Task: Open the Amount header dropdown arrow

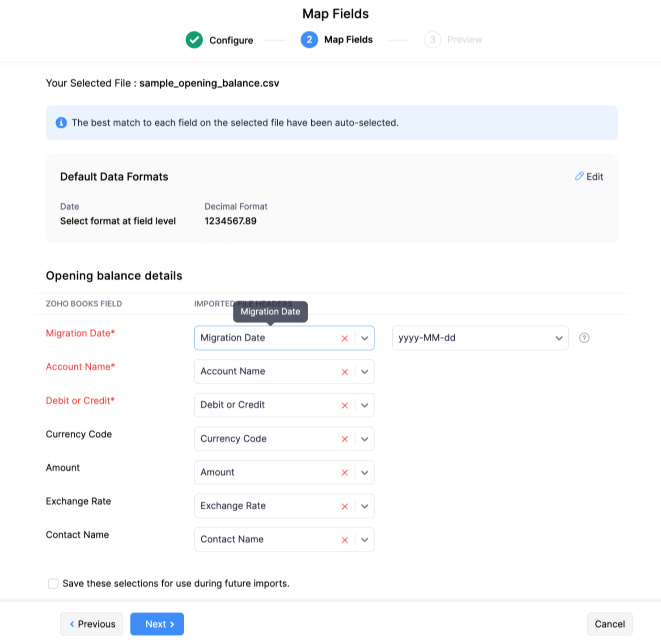Action: [x=364, y=472]
